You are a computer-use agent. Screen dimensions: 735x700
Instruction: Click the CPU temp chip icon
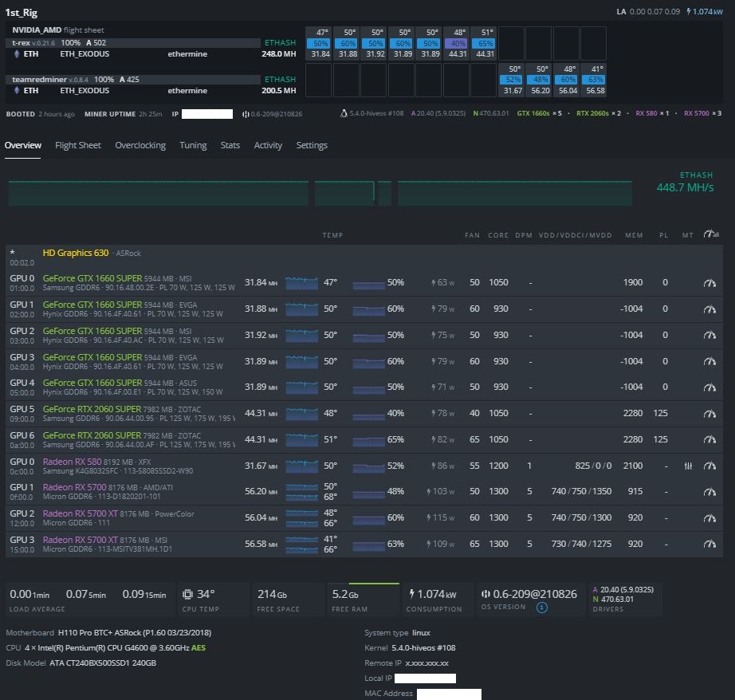[x=188, y=594]
